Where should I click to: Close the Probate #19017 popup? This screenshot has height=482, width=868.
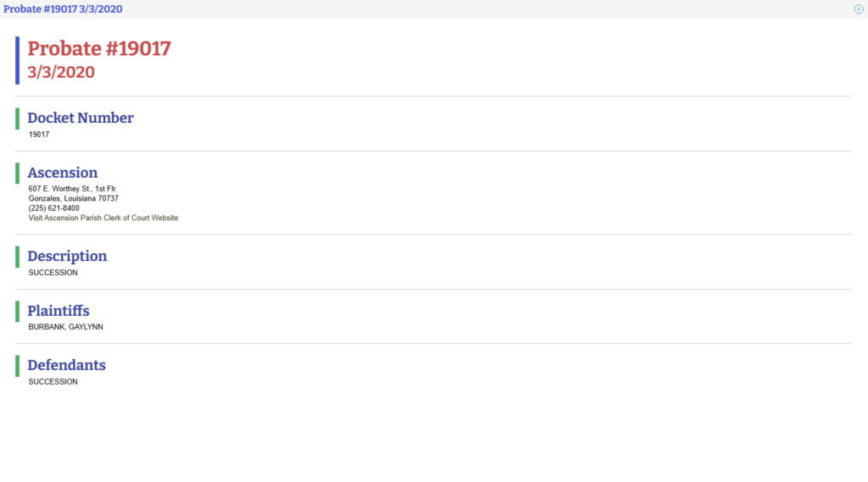tap(859, 8)
